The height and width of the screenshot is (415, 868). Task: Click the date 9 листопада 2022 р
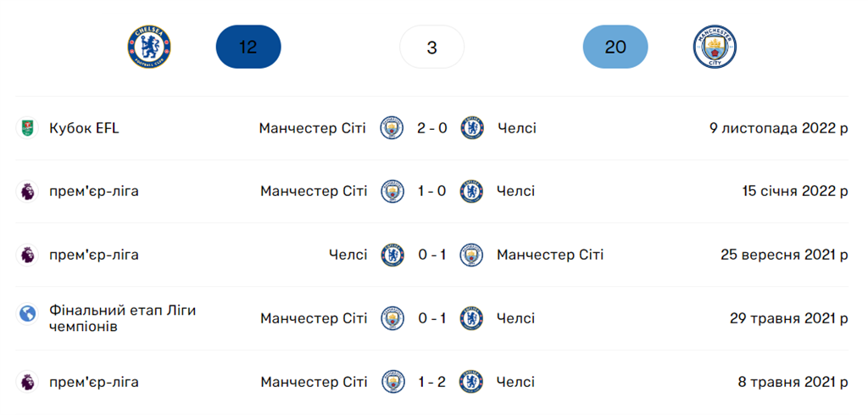(778, 128)
